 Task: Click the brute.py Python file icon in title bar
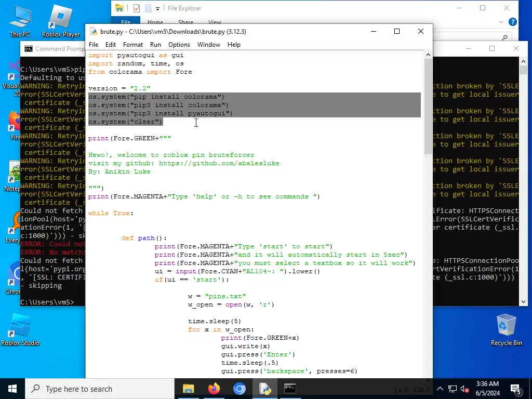(x=94, y=32)
